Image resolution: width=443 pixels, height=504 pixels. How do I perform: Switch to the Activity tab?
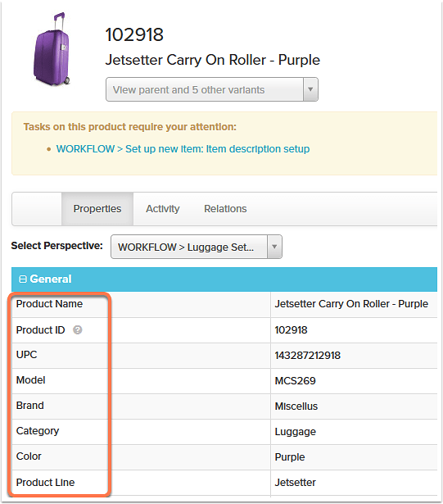click(163, 209)
